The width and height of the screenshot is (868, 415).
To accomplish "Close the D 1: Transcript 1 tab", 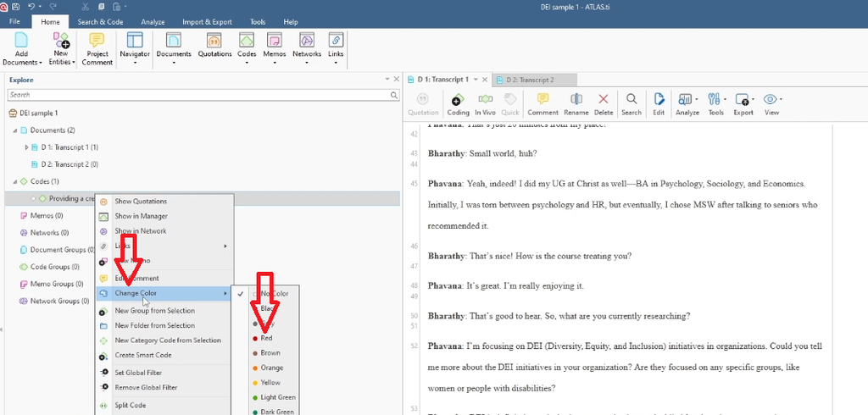I will [x=485, y=80].
